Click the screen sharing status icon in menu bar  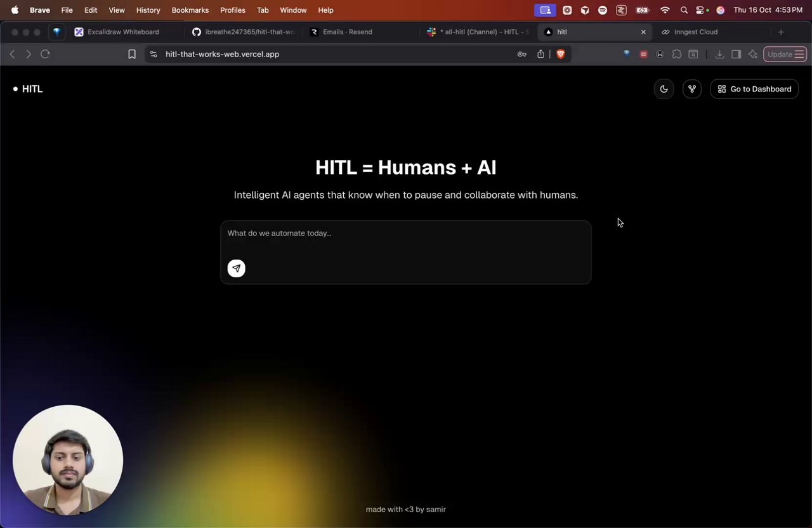click(x=546, y=10)
